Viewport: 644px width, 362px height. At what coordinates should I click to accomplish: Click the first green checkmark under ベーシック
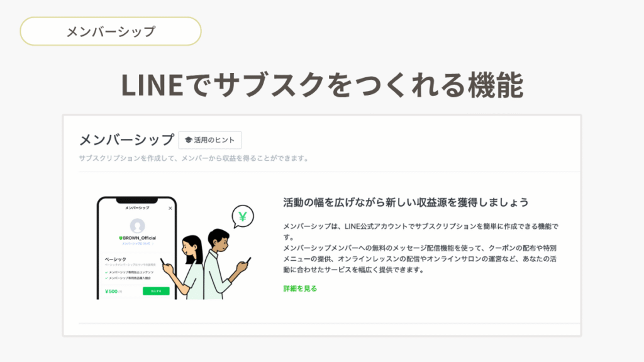[106, 272]
